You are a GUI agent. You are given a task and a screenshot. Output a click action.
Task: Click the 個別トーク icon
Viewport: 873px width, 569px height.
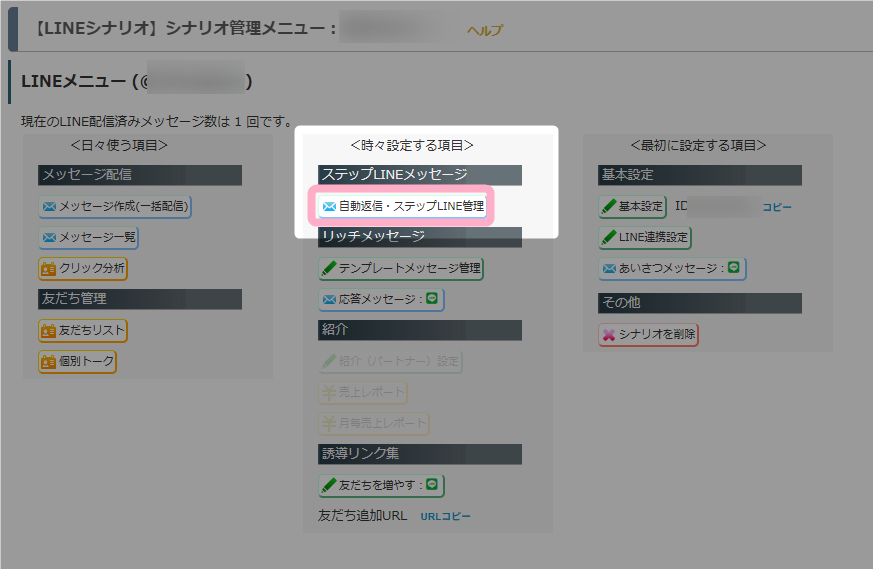(49, 362)
